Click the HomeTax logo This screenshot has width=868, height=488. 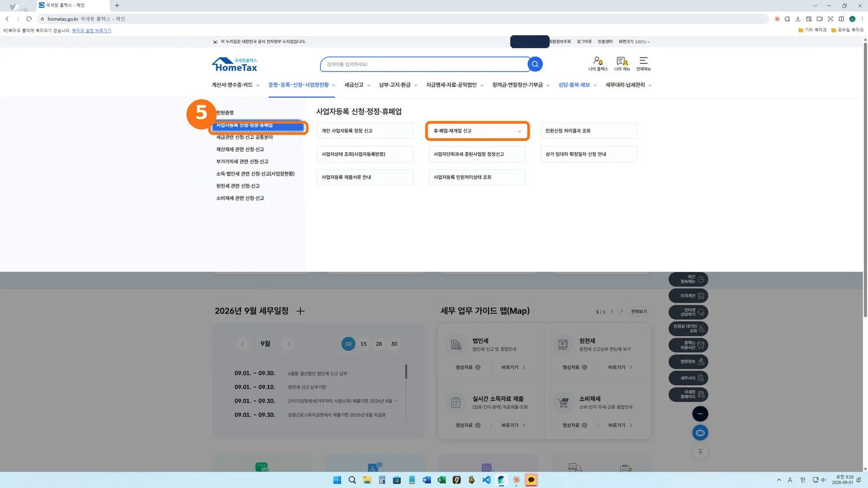click(x=234, y=65)
